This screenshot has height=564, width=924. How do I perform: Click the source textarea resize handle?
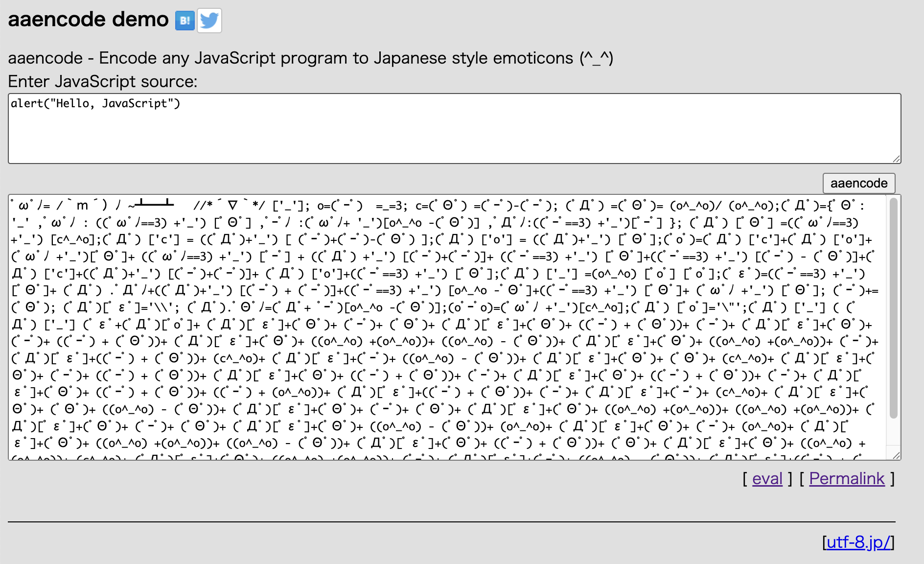click(x=896, y=159)
